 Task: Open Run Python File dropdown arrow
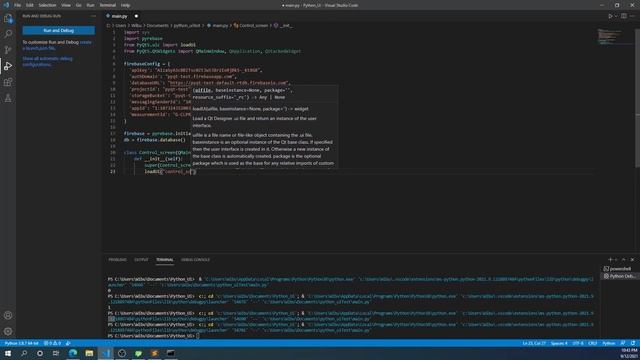click(616, 16)
